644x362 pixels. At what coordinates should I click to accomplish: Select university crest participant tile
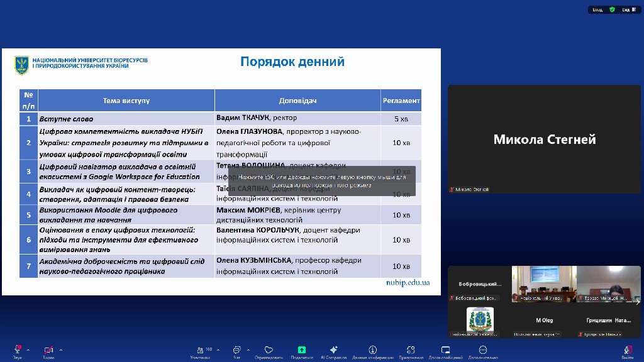(x=480, y=320)
